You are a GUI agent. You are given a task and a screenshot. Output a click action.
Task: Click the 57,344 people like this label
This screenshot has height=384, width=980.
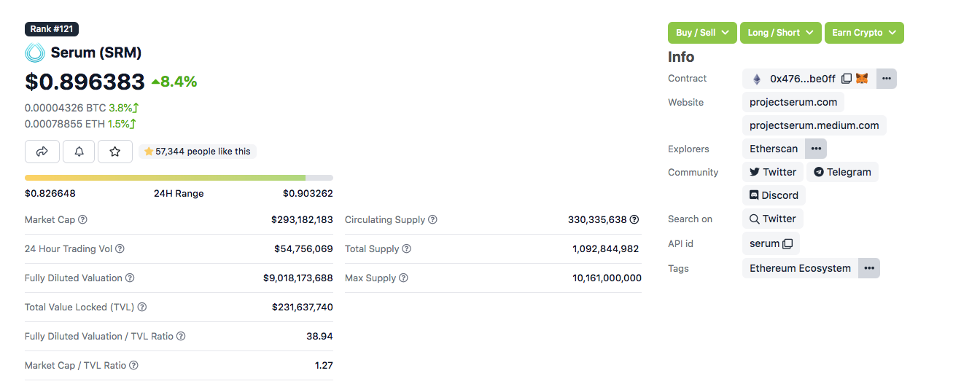coord(198,152)
